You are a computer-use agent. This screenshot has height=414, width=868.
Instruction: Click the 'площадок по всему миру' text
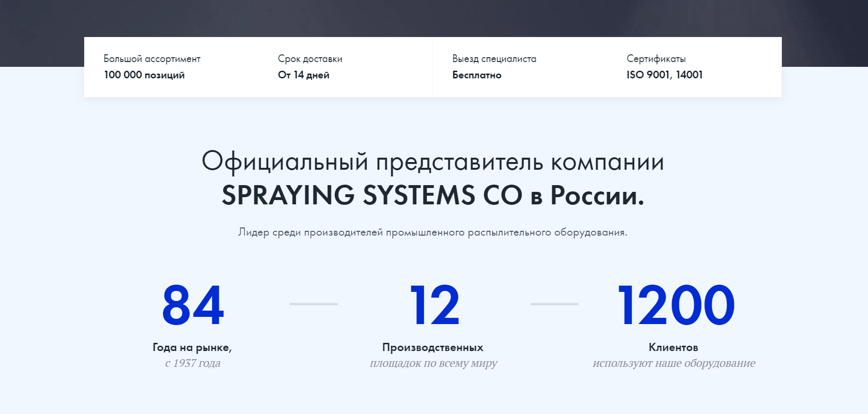tap(434, 363)
